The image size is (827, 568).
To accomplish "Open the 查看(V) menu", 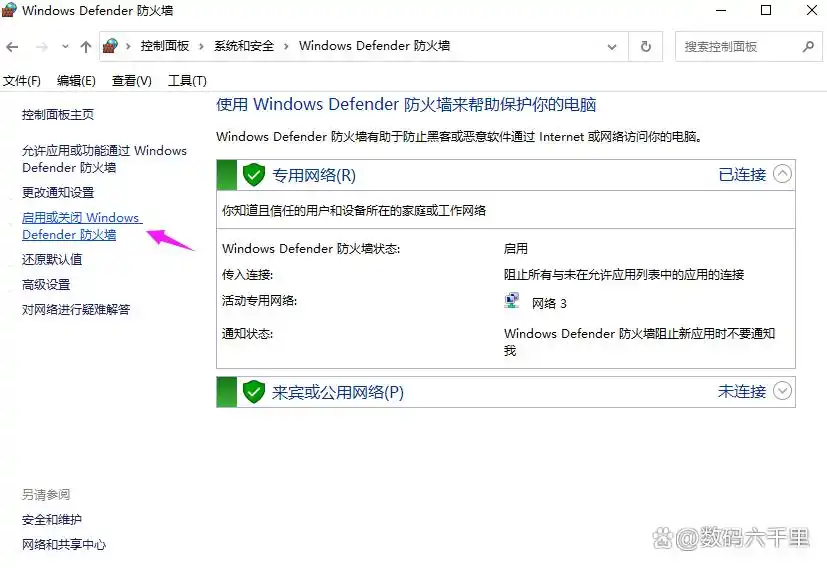I will tap(131, 81).
